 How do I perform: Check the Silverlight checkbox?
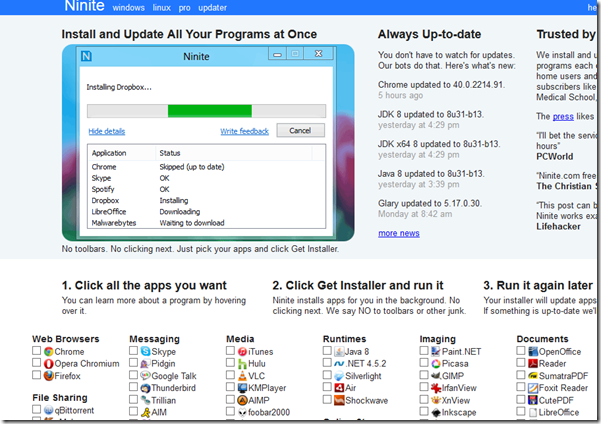[x=328, y=376]
